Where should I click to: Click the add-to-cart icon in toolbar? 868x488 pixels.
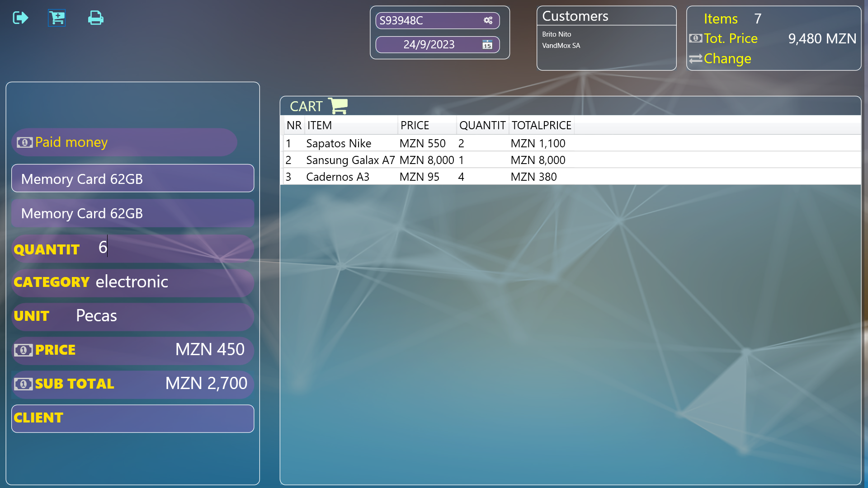[x=57, y=18]
